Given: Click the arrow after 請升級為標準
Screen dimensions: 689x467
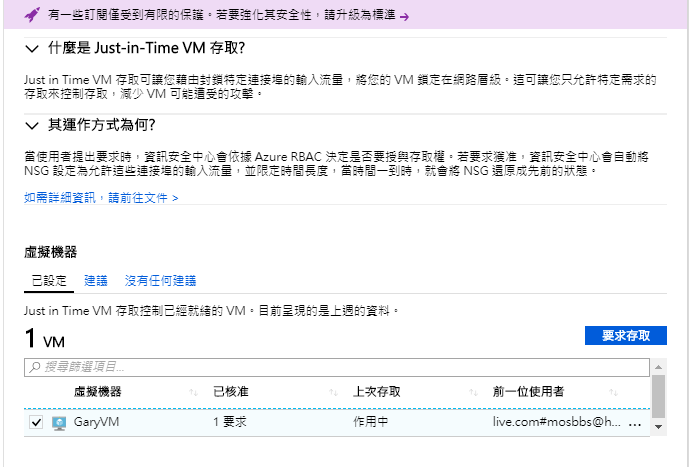Looking at the screenshot, I should click(x=405, y=17).
